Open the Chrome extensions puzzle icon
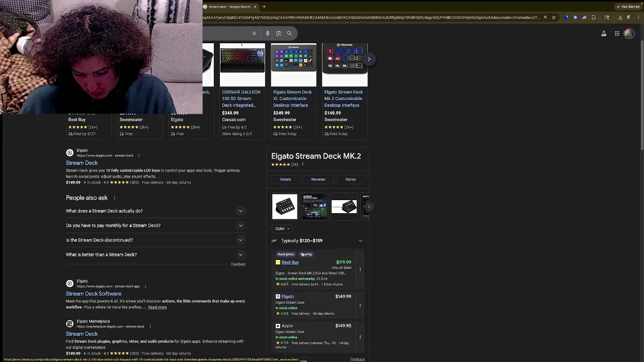The width and height of the screenshot is (644, 362). (594, 18)
